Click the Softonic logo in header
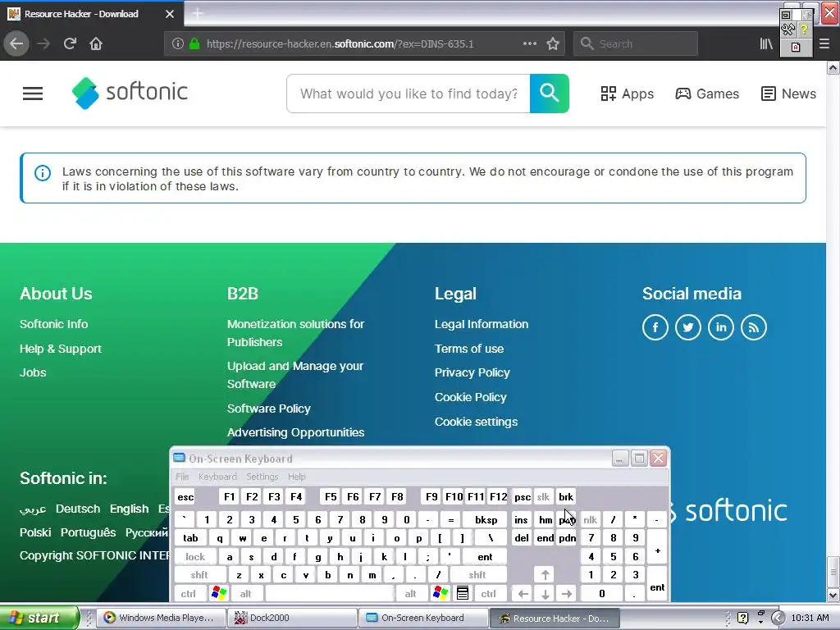This screenshot has width=840, height=630. (x=130, y=93)
